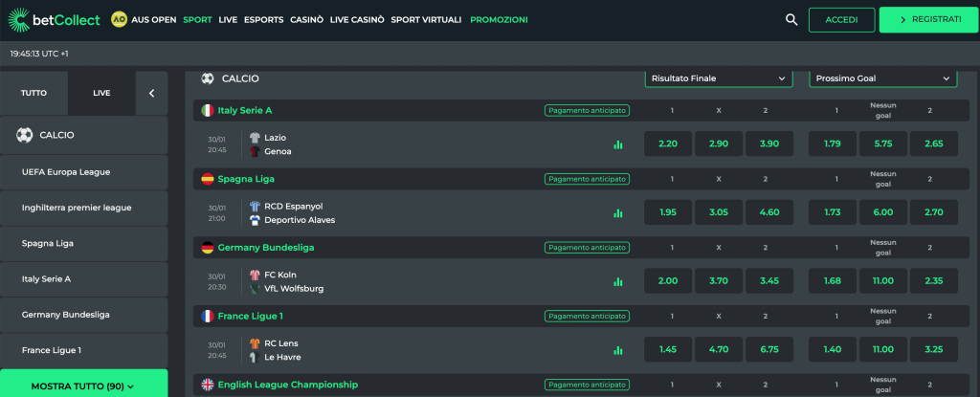Image resolution: width=980 pixels, height=397 pixels.
Task: Click the Germany flag icon in Bundesliga header
Action: pos(208,248)
